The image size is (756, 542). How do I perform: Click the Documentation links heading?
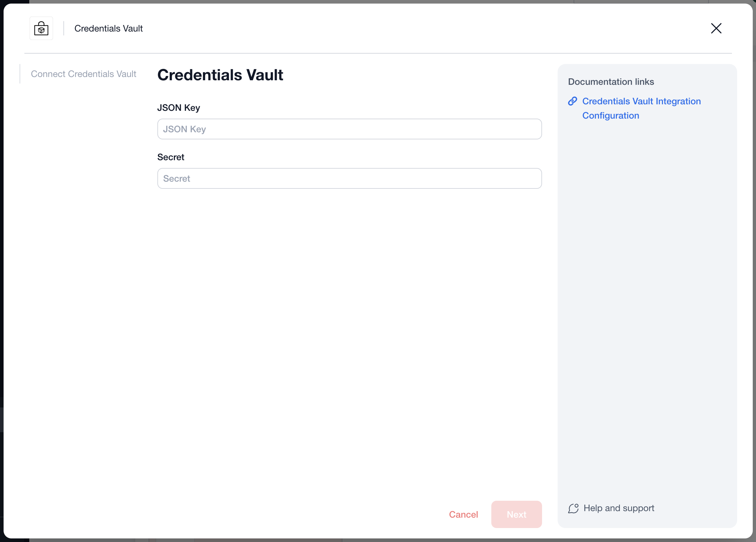click(611, 82)
